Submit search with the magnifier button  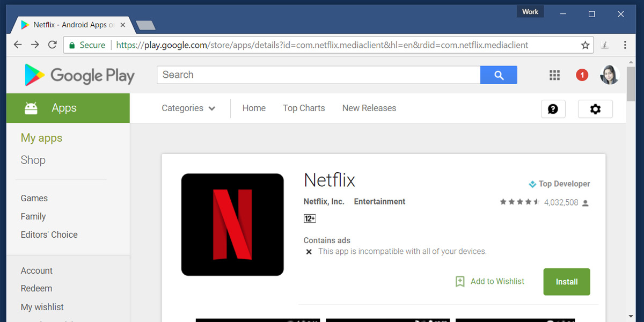tap(499, 75)
